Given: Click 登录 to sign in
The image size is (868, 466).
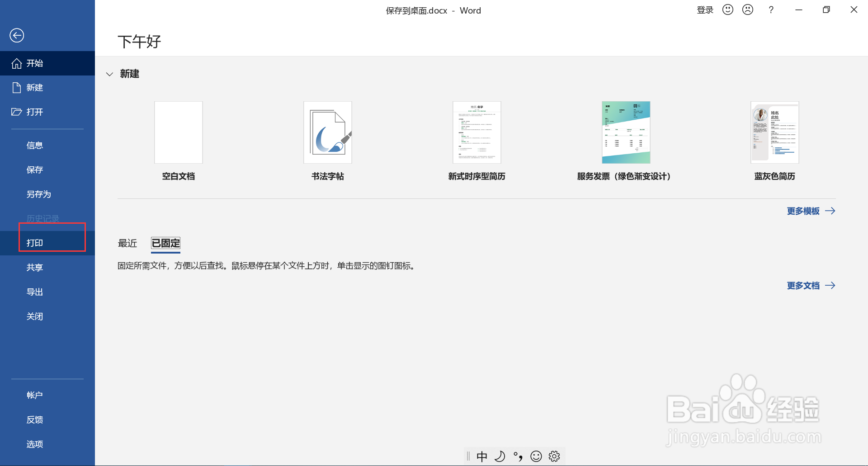Looking at the screenshot, I should pos(705,10).
